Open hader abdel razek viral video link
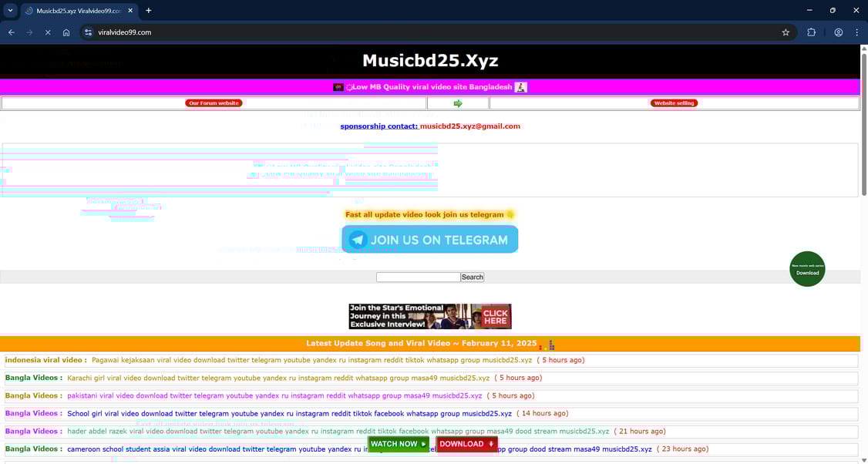The image size is (868, 464). click(x=338, y=432)
